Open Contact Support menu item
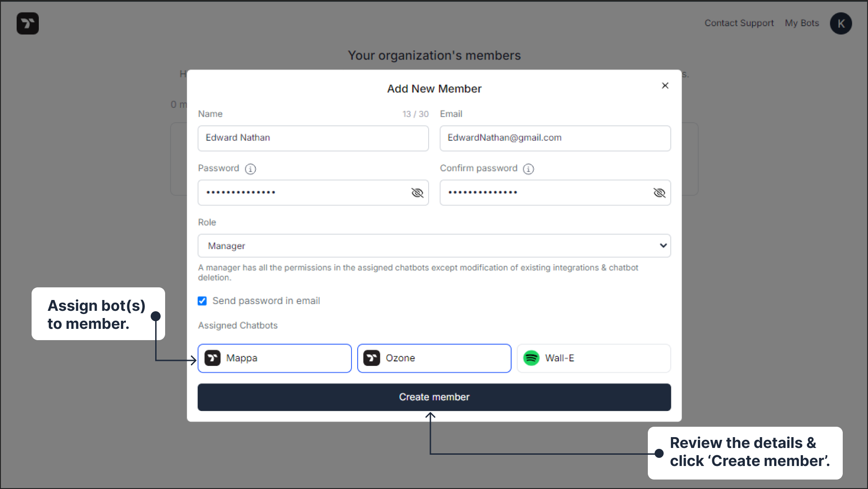Image resolution: width=868 pixels, height=489 pixels. tap(738, 23)
